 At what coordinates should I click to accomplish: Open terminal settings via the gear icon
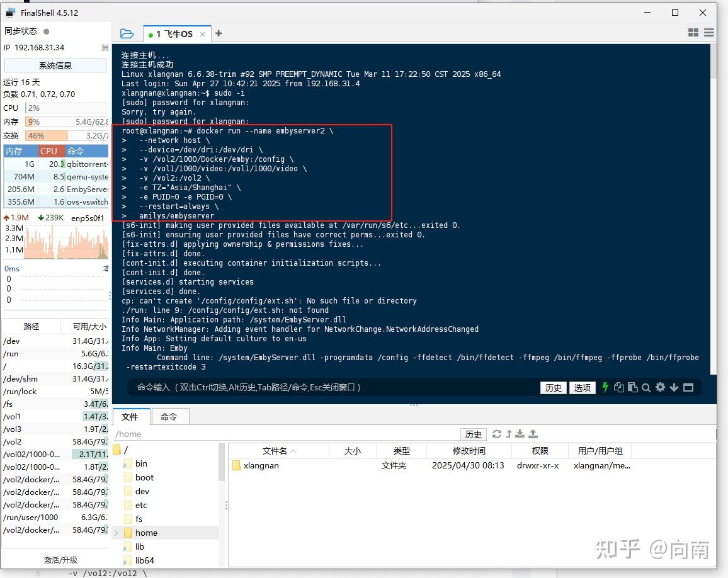coord(660,388)
